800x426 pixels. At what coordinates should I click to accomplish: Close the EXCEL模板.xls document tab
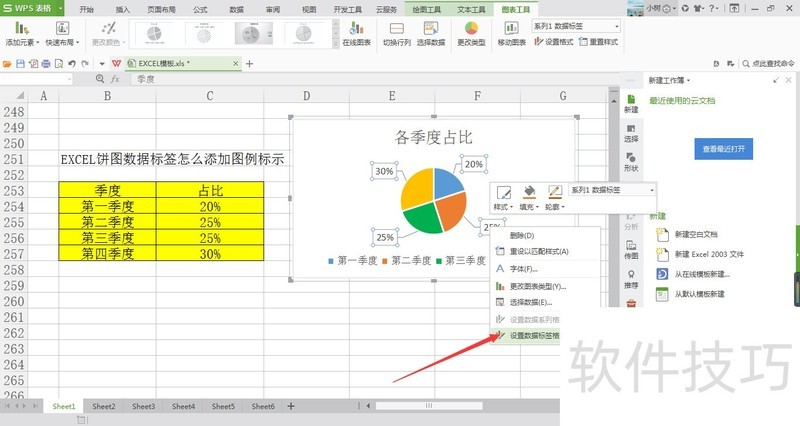pos(235,64)
